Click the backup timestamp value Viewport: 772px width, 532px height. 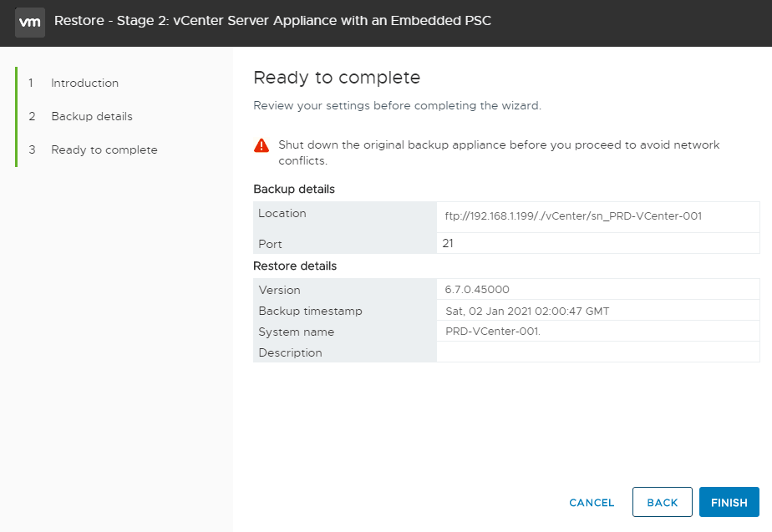527,311
